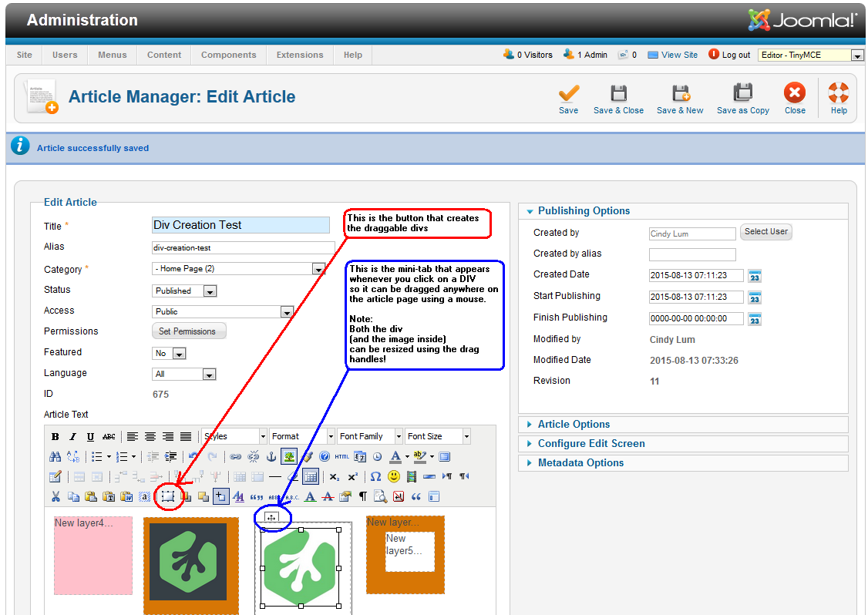Click the Bold formatting icon
Image resolution: width=868 pixels, height=615 pixels.
click(x=56, y=437)
